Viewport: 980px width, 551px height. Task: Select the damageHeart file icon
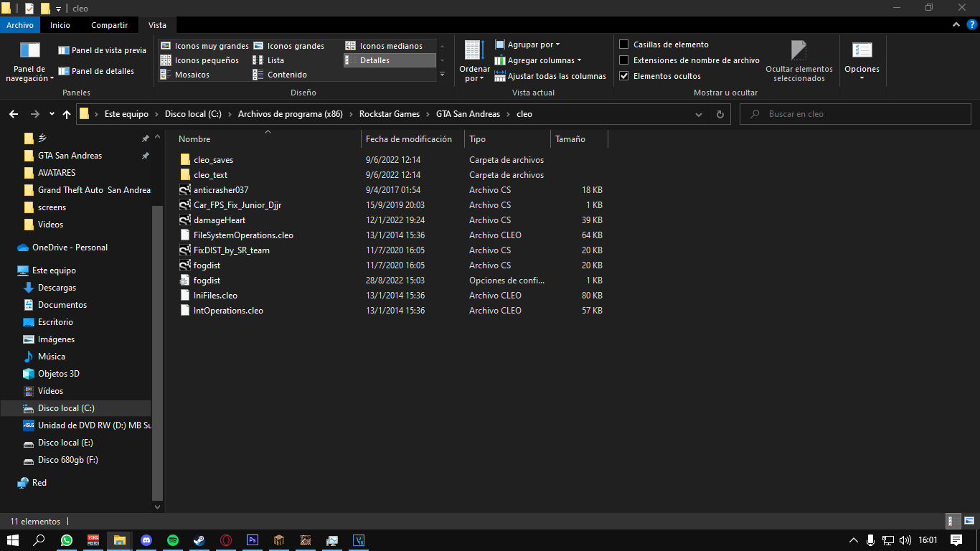(186, 220)
